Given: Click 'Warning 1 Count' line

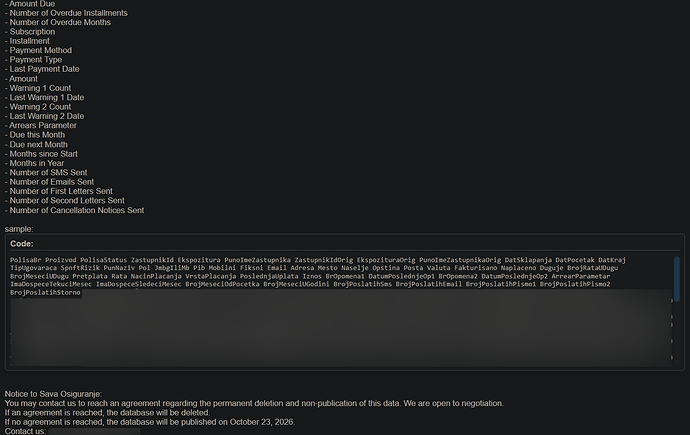Looking at the screenshot, I should (x=38, y=88).
